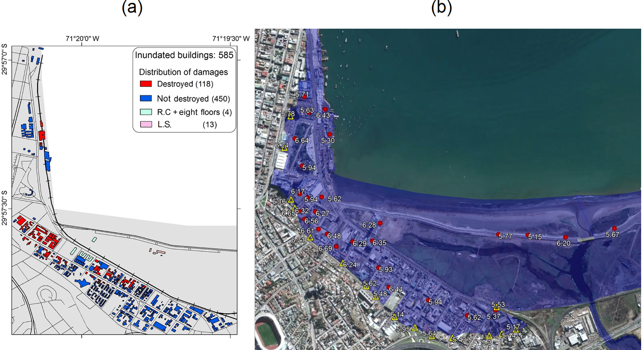
Task: Click the pink L.S. legend swatch
Action: click(x=146, y=124)
